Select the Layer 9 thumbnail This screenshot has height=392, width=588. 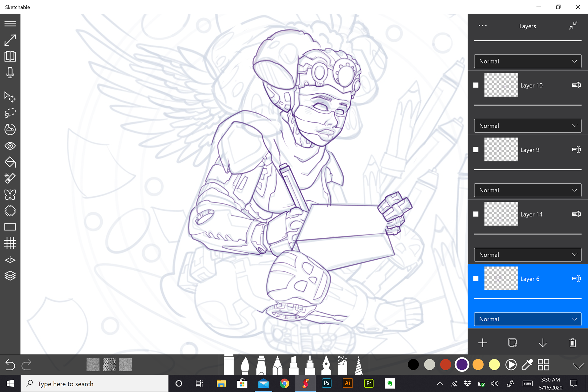[x=501, y=150]
